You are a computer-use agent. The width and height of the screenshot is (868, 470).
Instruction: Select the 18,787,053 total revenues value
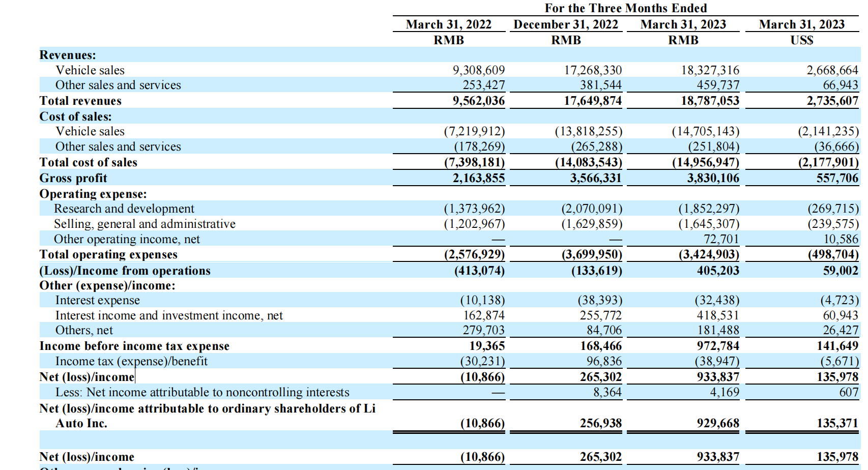710,101
